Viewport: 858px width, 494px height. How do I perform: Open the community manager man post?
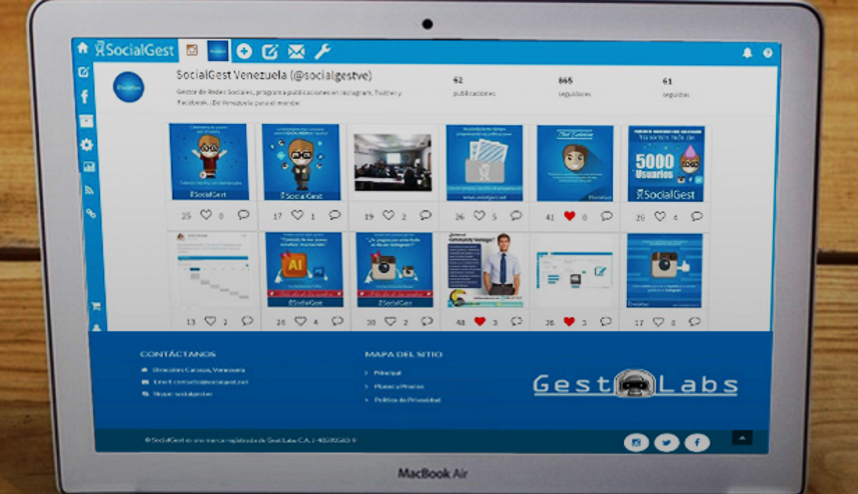coord(485,270)
